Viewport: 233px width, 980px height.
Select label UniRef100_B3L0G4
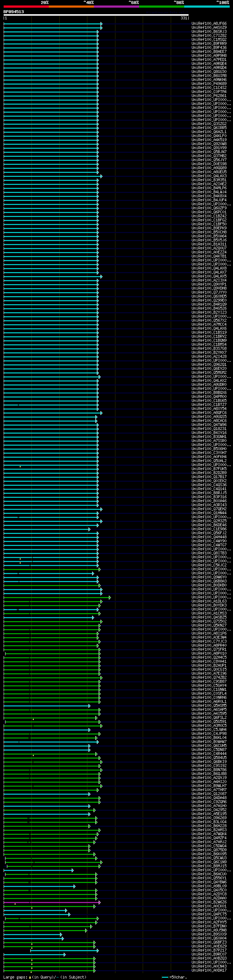209,822
